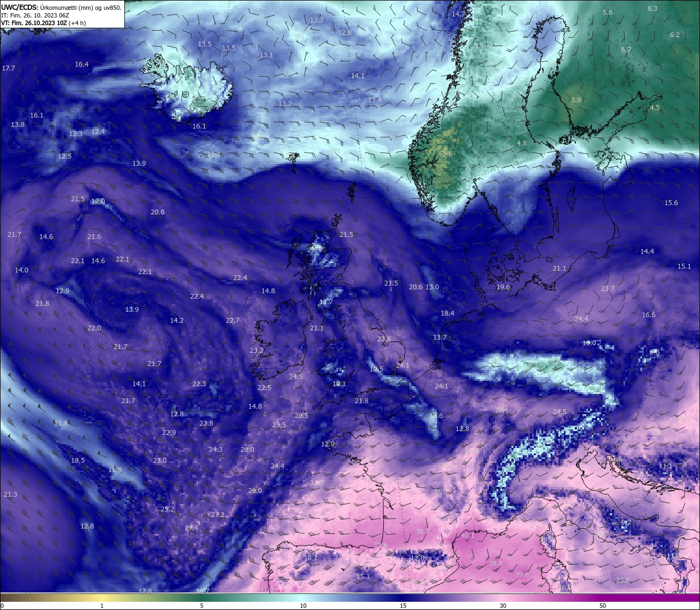This screenshot has height=610, width=700.
Task: Click the 4.5 value label
Action: tap(655, 108)
